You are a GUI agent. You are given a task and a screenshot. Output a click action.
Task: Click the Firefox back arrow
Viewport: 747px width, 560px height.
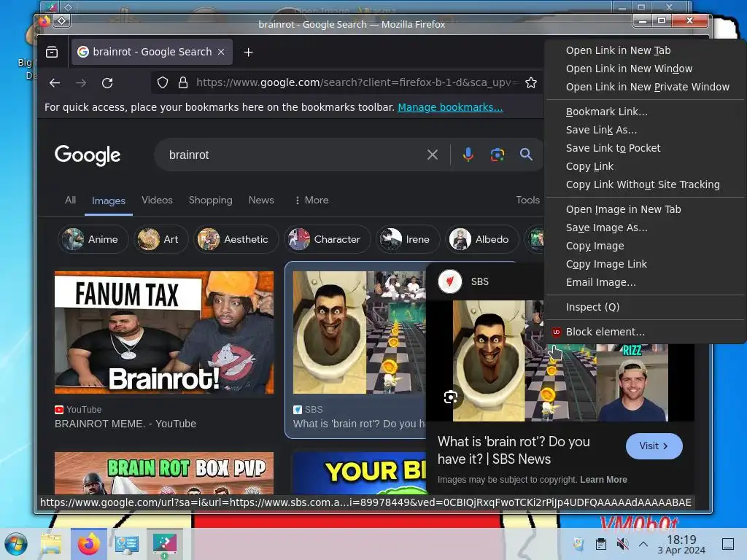[55, 83]
